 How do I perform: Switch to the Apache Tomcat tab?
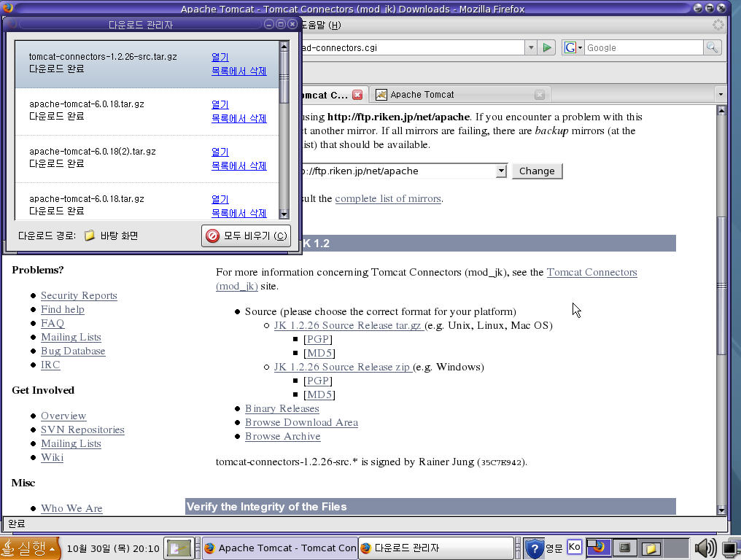461,95
